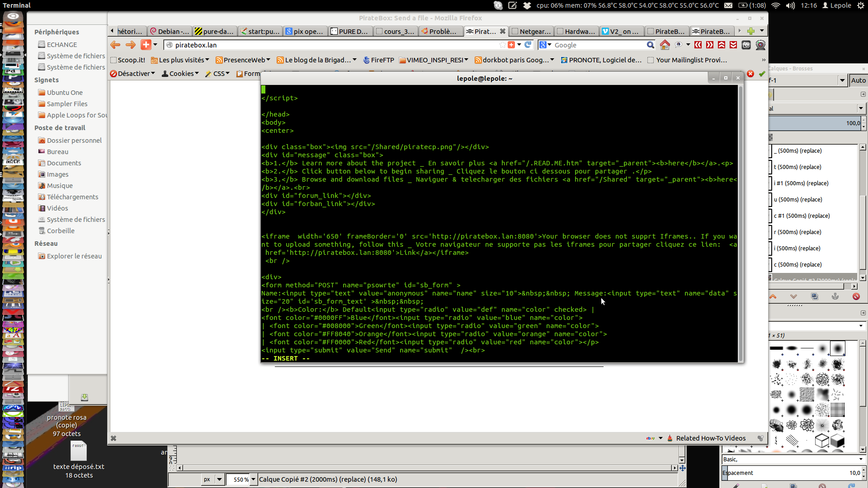Open Téléchargements in the file sidebar

click(x=72, y=197)
